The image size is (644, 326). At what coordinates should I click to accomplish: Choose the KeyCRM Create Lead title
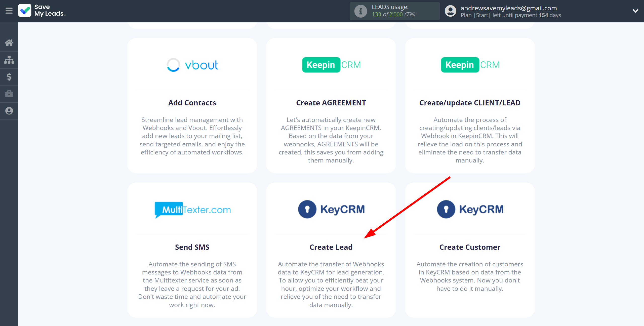coord(331,247)
